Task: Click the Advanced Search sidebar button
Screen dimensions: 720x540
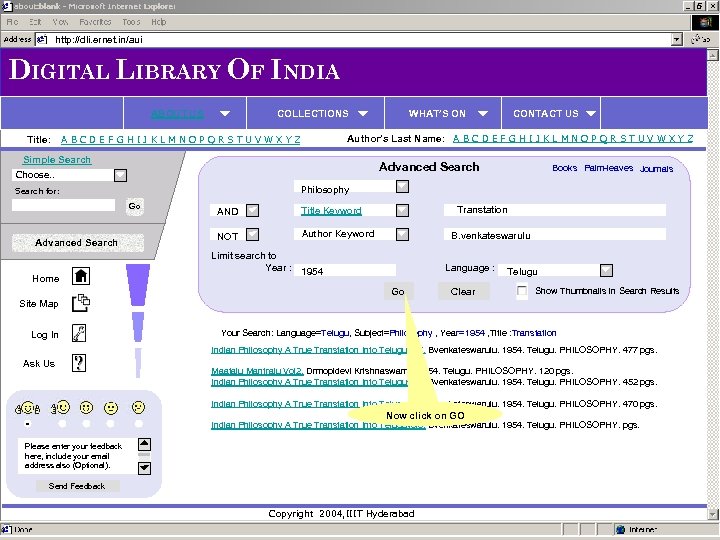Action: point(77,242)
